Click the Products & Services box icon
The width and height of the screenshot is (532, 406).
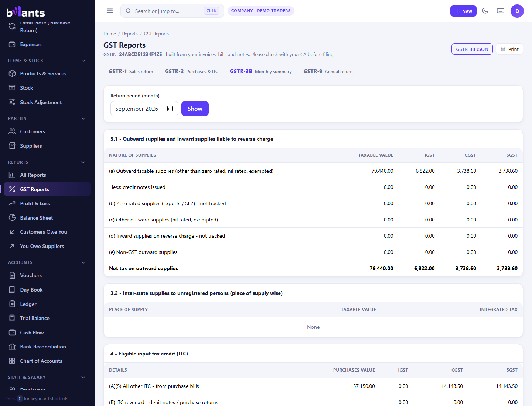[12, 73]
